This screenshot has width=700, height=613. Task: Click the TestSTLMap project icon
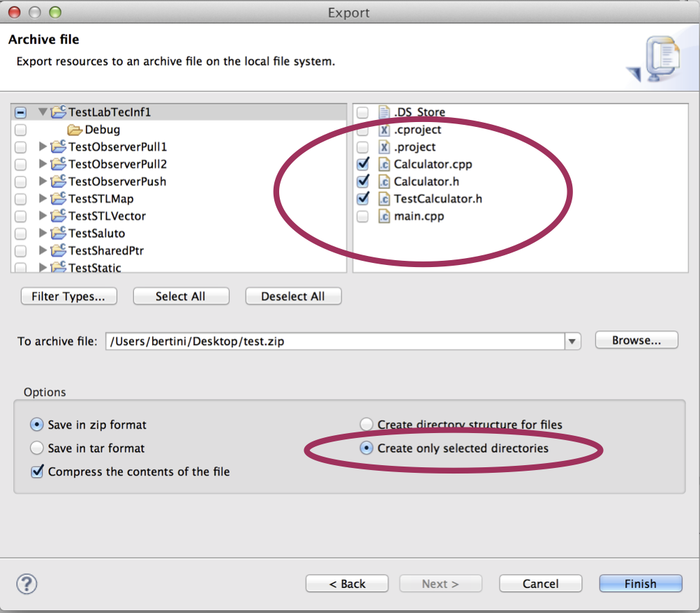tap(59, 199)
